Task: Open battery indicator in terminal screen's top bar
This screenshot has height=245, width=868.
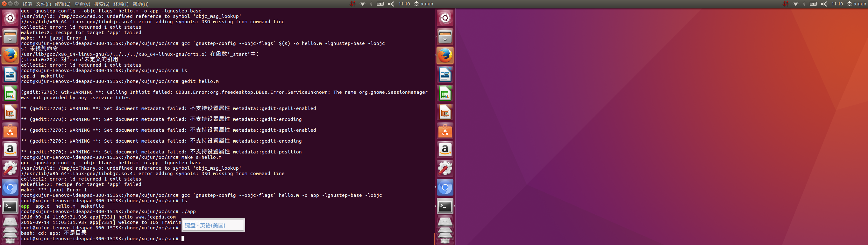Action: click(380, 4)
